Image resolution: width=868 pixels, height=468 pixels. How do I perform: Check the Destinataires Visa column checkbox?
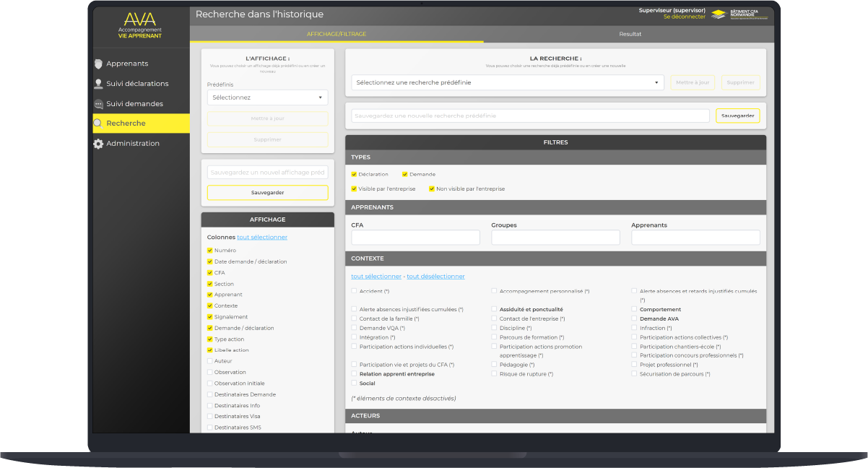pos(209,417)
